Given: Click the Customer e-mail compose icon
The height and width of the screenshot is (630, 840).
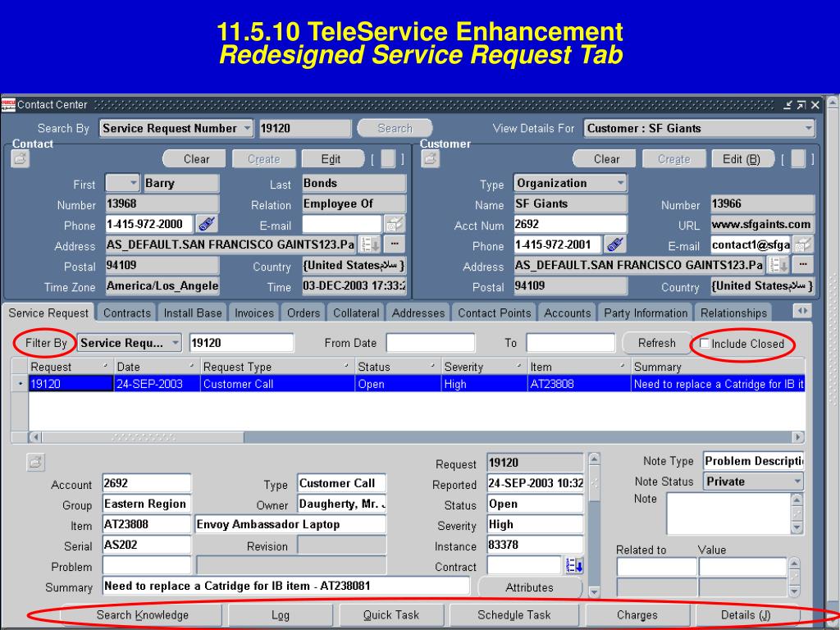Looking at the screenshot, I should tap(802, 244).
